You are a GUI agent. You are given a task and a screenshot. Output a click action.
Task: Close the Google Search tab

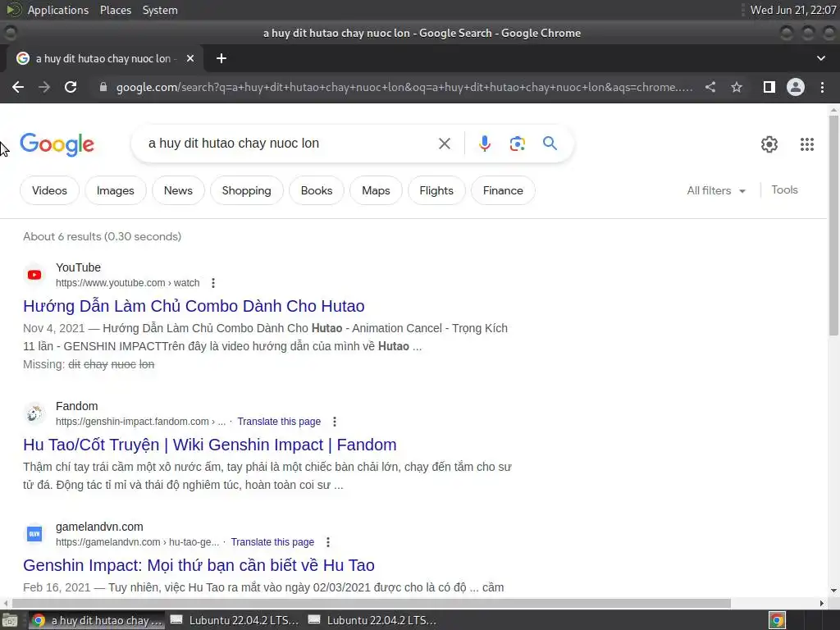pyautogui.click(x=190, y=58)
